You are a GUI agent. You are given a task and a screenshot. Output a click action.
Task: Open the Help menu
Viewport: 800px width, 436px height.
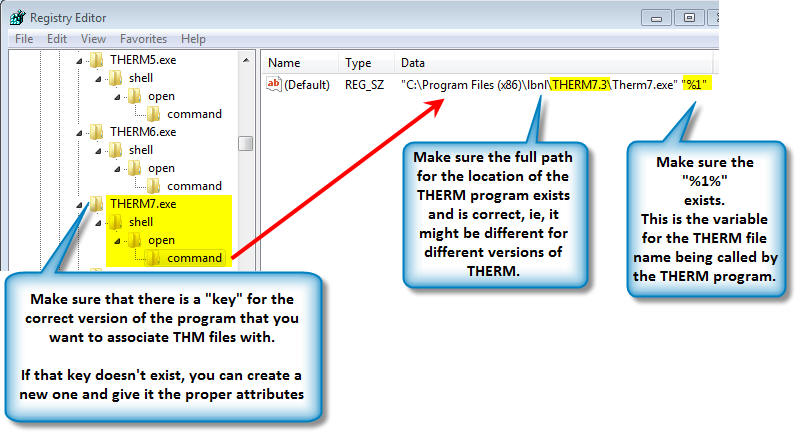coord(193,39)
